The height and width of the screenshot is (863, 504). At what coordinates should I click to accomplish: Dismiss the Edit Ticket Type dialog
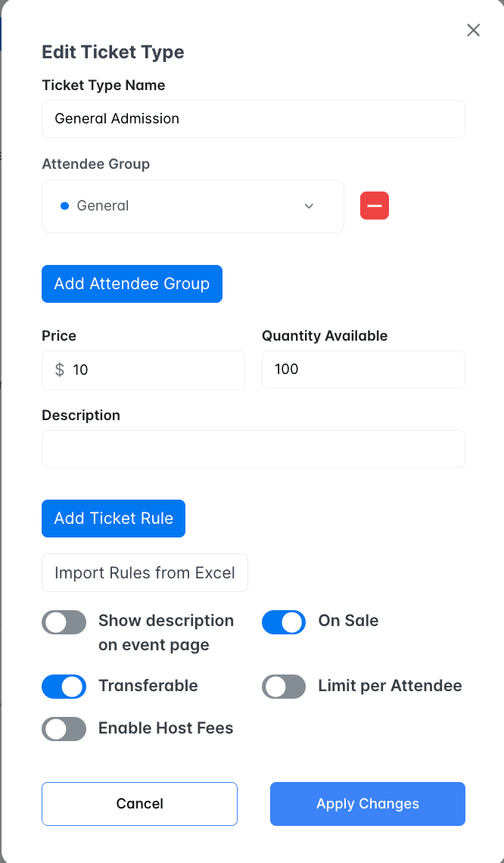pos(473,30)
